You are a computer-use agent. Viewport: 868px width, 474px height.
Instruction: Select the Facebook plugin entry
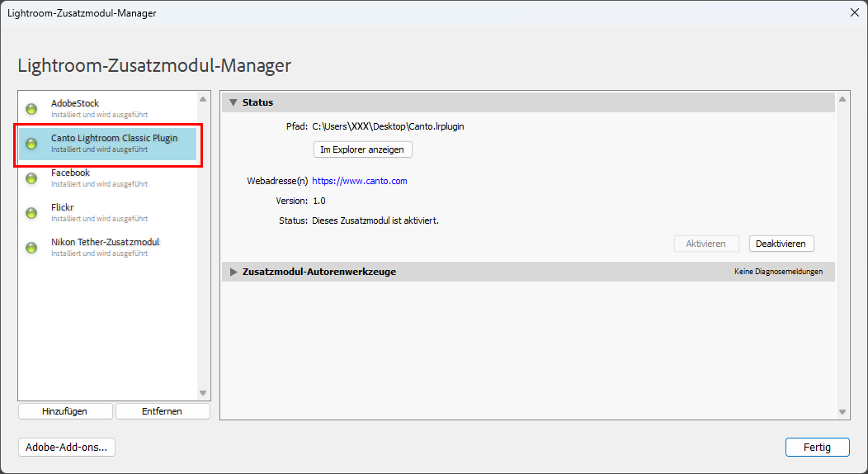pos(108,178)
